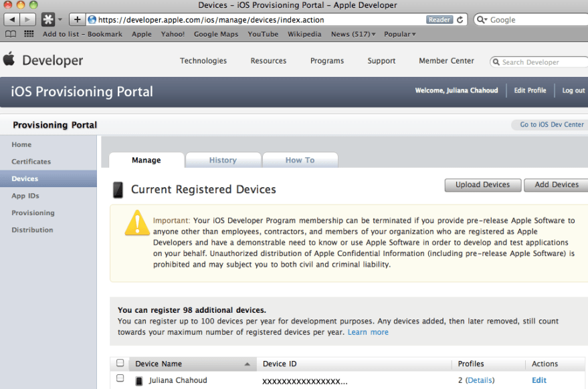Click the reload page icon in address bar
588x389 pixels.
tap(460, 20)
